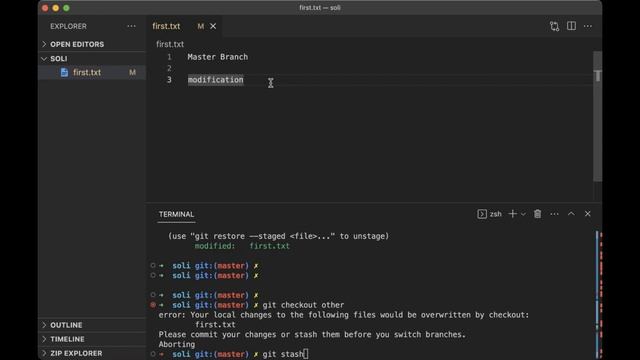Select first.txt in the SOLI file tree
This screenshot has width=640, height=360.
click(92, 72)
